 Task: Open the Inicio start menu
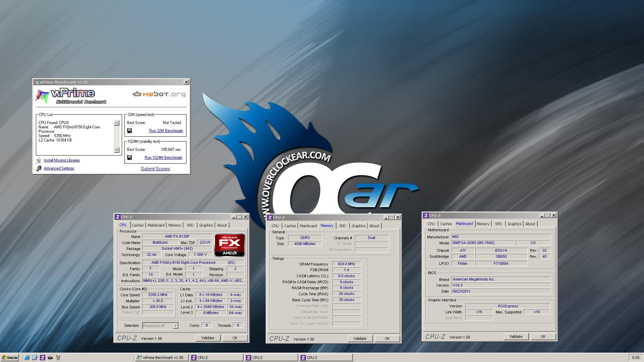coord(9,358)
